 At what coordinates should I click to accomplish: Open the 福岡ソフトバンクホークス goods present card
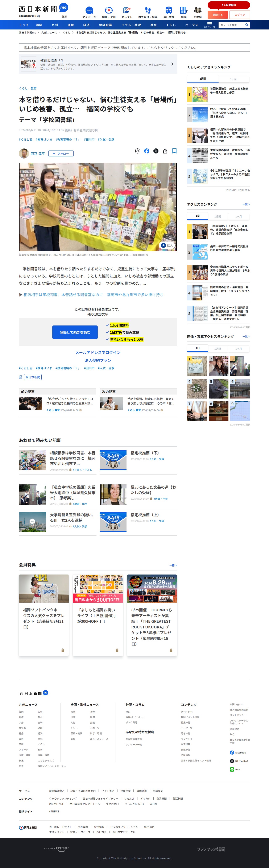44,615
